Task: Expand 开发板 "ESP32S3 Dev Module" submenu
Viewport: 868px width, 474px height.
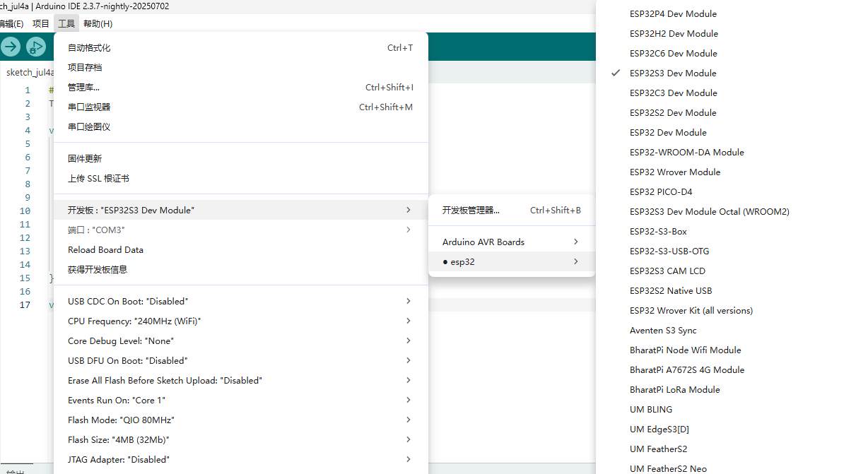Action: pos(241,211)
